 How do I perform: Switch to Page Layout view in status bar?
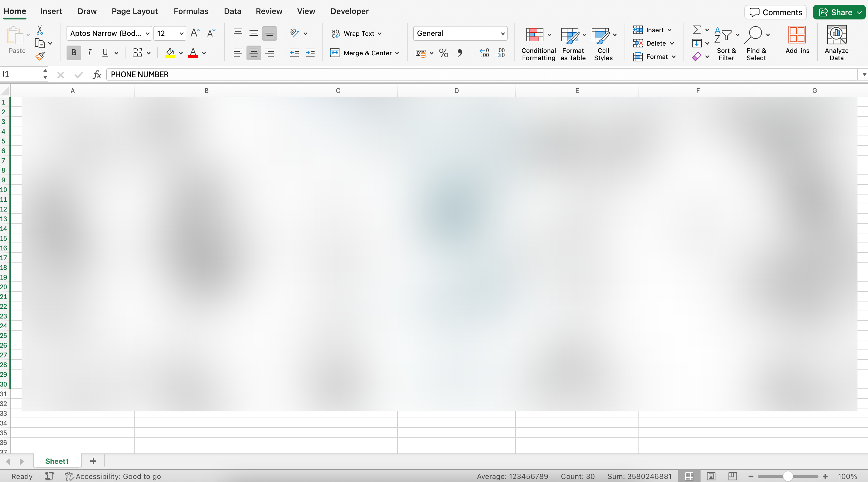(711, 476)
